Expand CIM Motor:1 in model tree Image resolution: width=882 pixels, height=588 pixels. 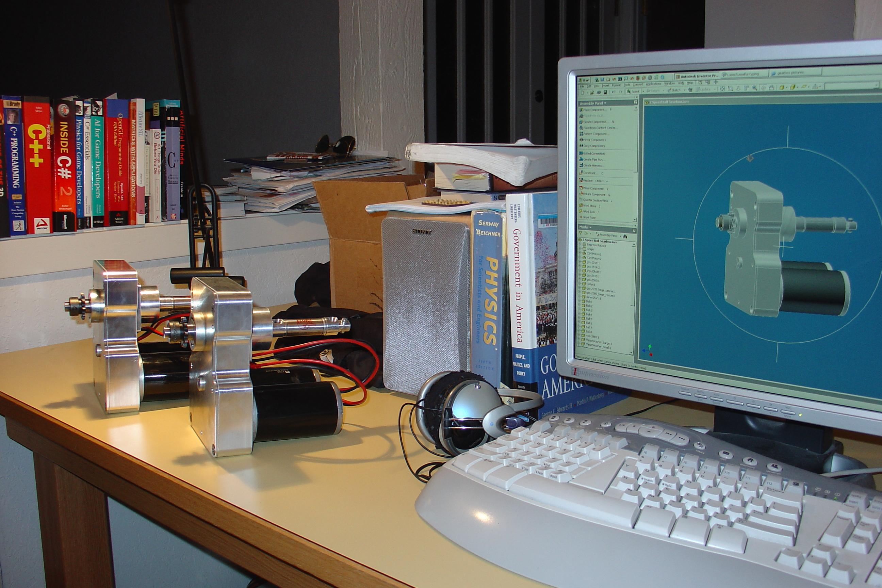click(x=580, y=253)
